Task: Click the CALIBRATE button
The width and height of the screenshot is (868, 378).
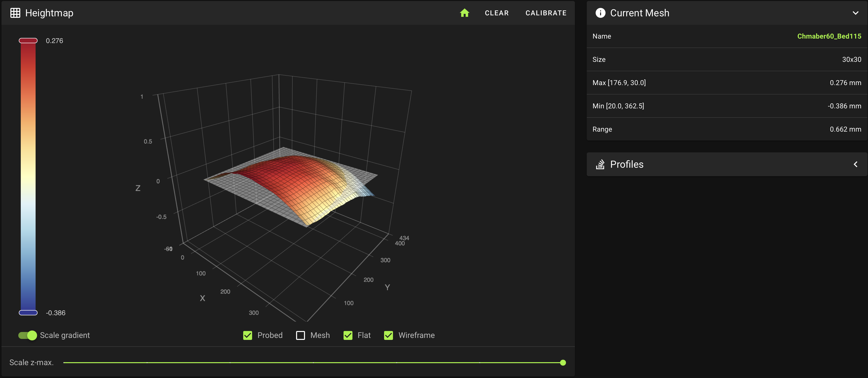Action: 546,13
